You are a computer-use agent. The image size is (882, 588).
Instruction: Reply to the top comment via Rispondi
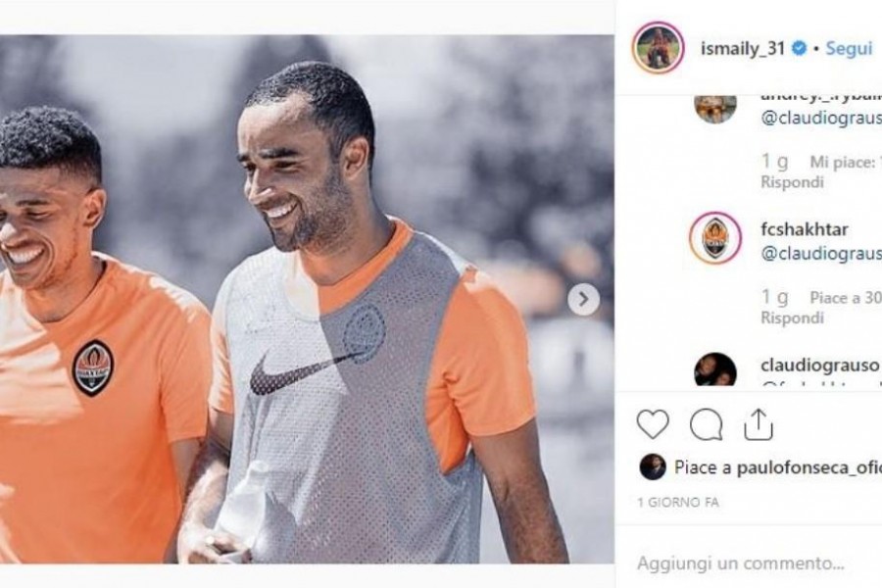(792, 182)
